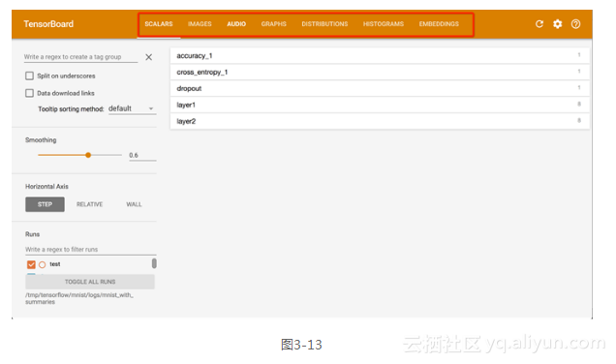The image size is (616, 364).
Task: Uncheck the test run checkbox
Action: pyautogui.click(x=31, y=264)
